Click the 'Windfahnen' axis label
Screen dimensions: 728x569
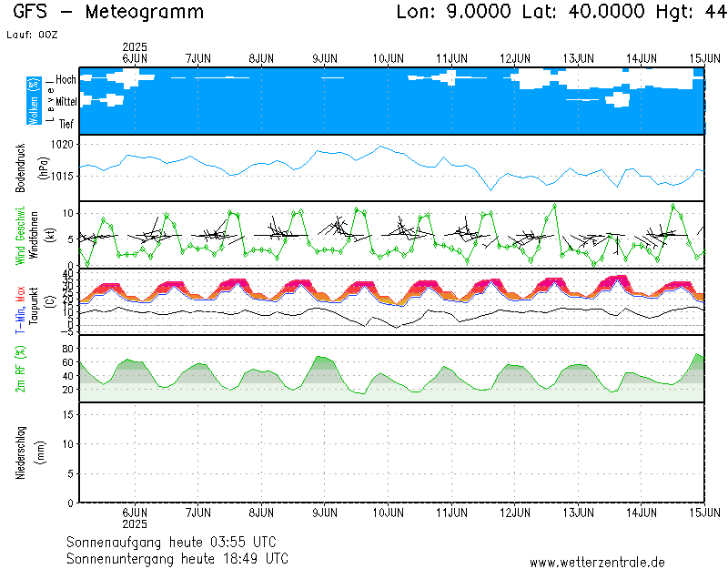(x=34, y=235)
